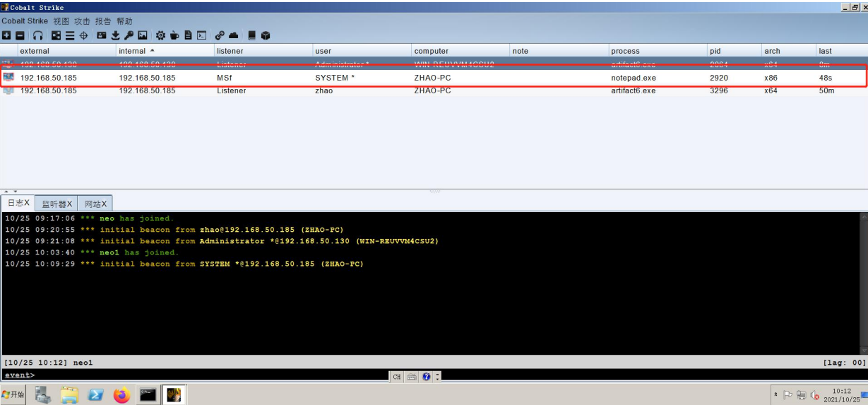Open downloaded files arrow icon
Image resolution: width=868 pixels, height=405 pixels.
click(x=115, y=35)
